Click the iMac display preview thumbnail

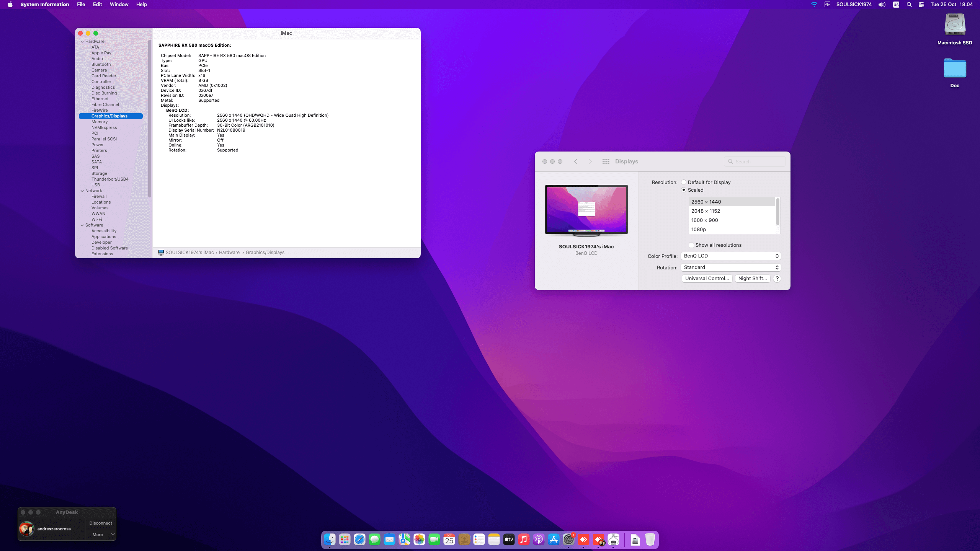586,210
